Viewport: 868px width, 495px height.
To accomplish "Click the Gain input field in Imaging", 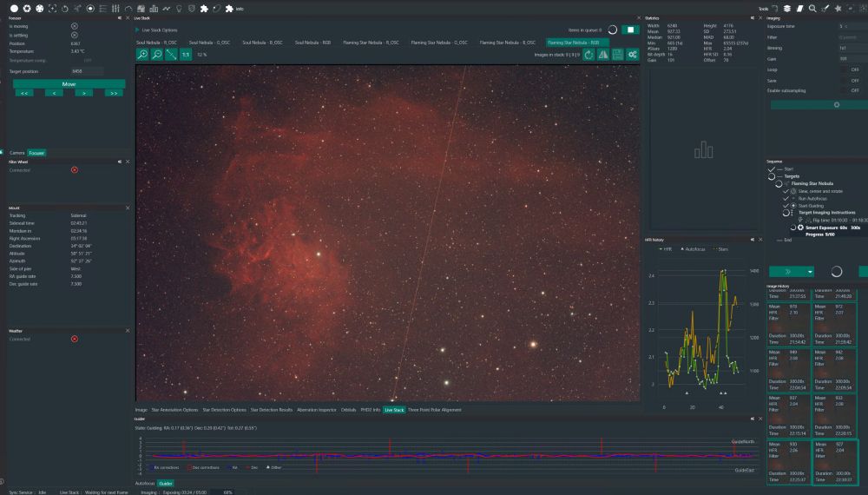I will (x=852, y=59).
